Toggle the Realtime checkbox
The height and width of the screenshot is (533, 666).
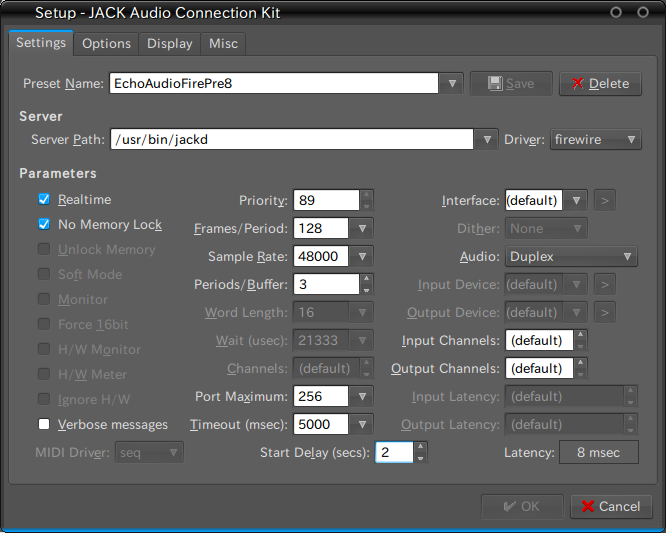pyautogui.click(x=44, y=199)
